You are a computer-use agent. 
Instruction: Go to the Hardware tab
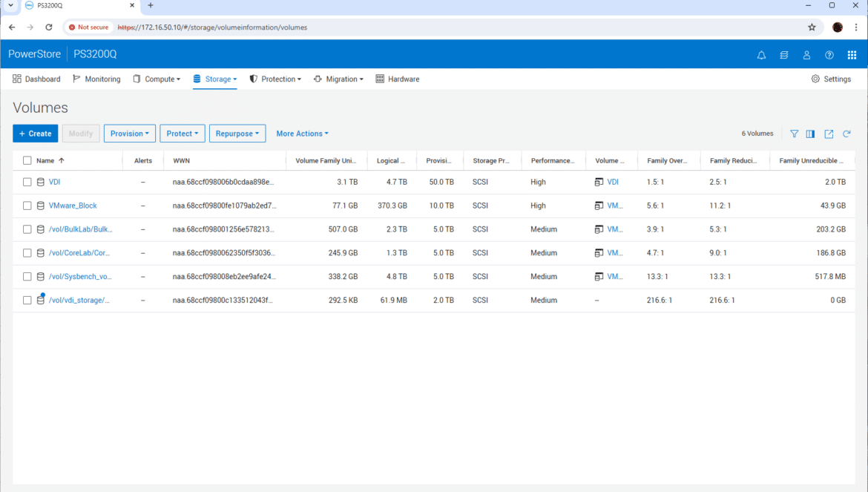point(398,79)
